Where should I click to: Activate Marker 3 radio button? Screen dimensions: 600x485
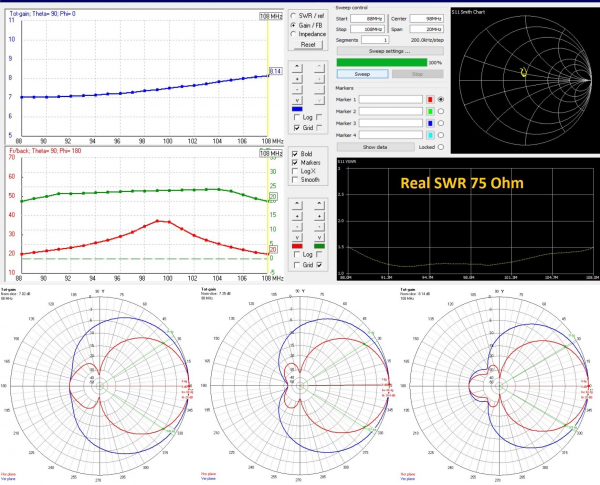point(441,123)
